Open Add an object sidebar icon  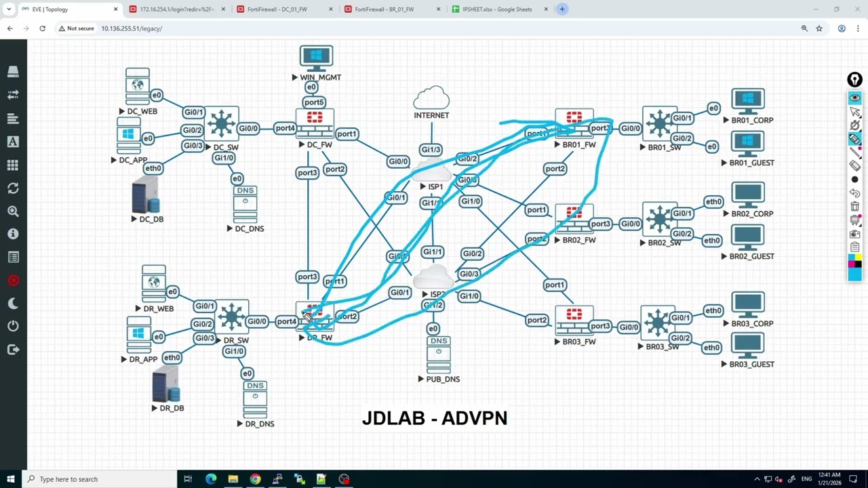pyautogui.click(x=13, y=71)
